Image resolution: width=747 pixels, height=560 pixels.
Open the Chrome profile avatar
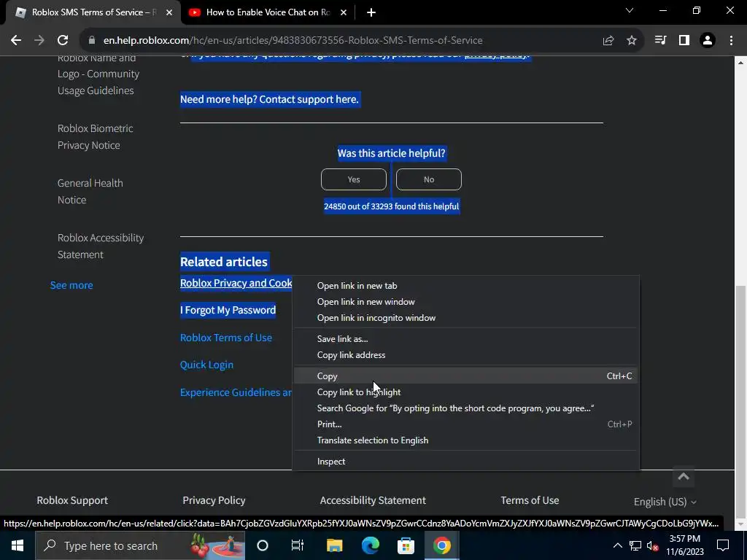(708, 41)
